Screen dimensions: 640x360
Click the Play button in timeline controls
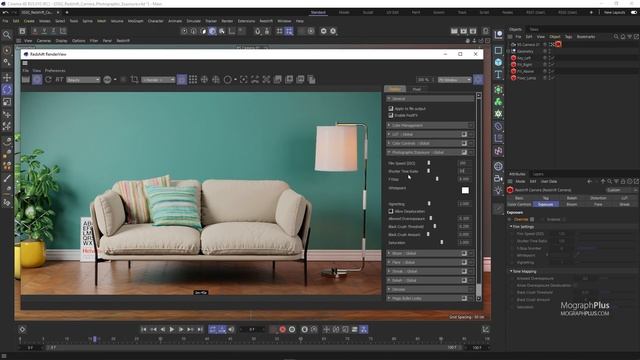tap(172, 329)
